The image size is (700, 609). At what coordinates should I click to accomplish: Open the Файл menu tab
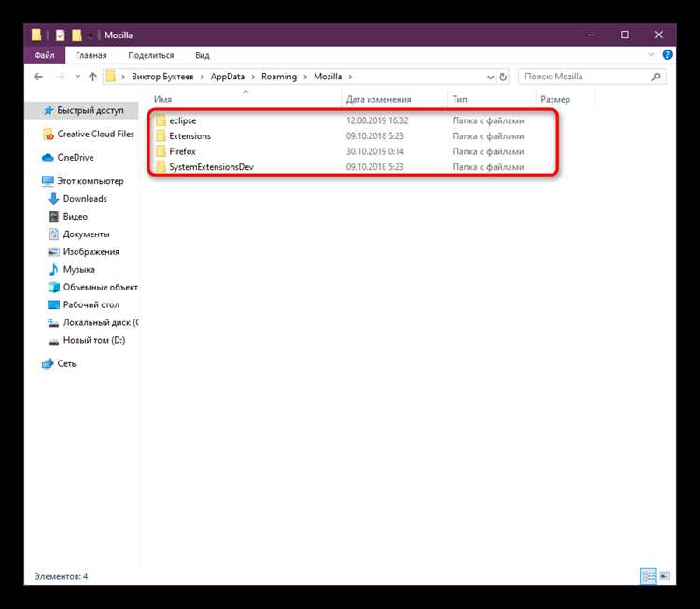(45, 55)
